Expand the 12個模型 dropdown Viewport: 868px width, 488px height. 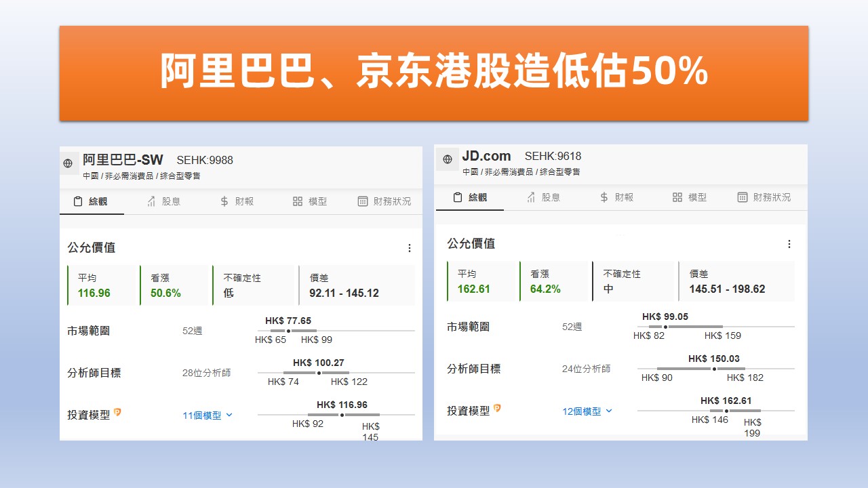click(587, 411)
